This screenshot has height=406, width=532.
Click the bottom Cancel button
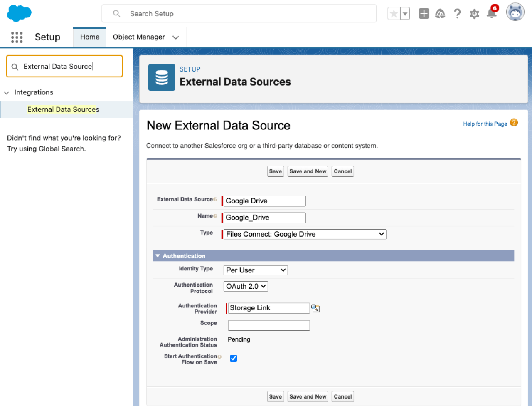coord(343,397)
